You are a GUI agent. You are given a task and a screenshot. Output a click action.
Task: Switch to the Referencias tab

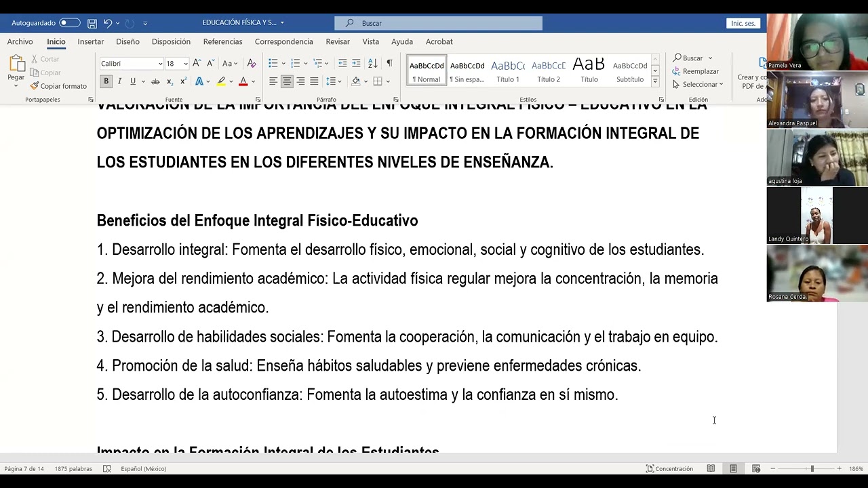(222, 41)
